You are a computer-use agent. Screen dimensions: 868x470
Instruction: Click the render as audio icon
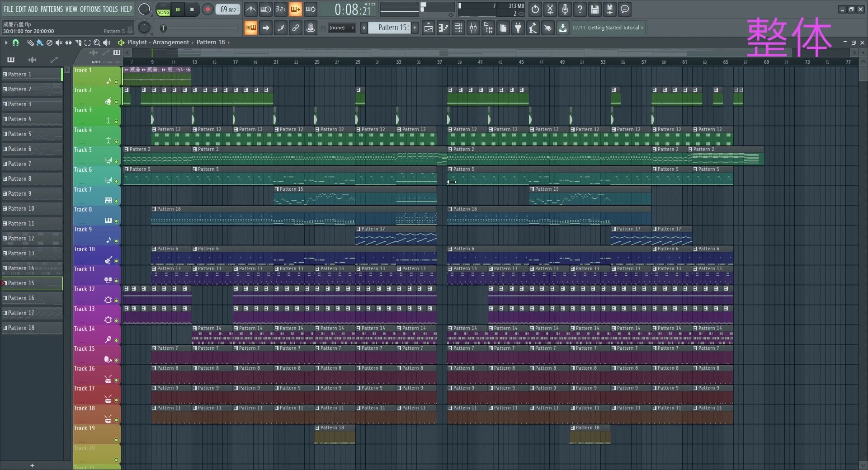(610, 9)
